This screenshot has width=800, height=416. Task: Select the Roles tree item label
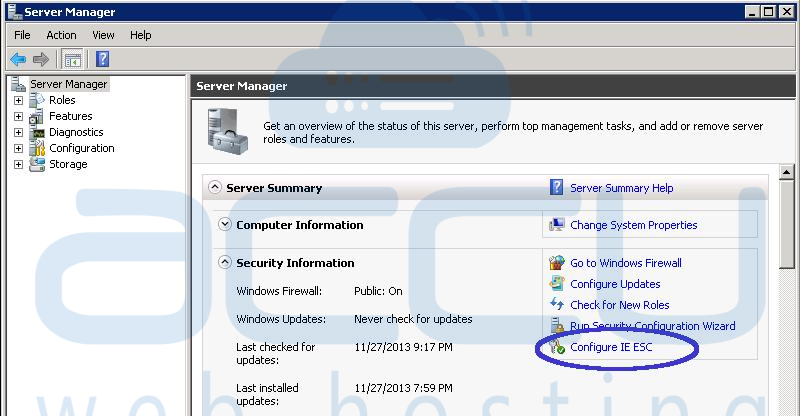click(62, 100)
